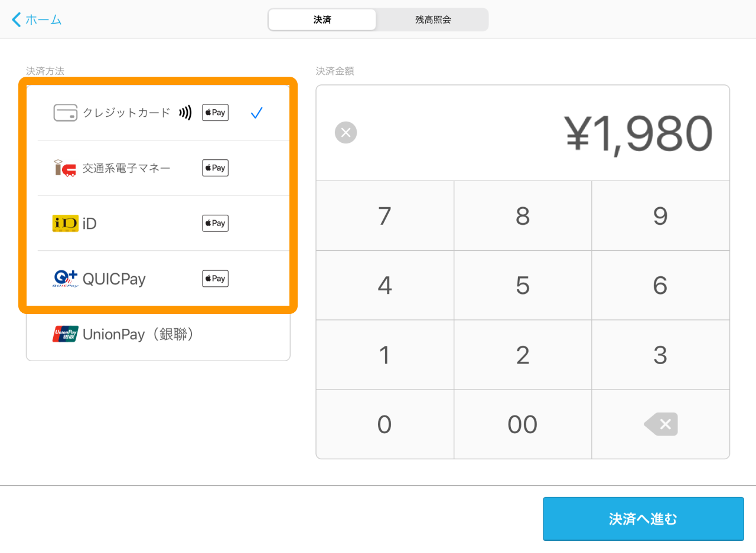Screen dimensions: 756x553
Task: Tap the number 5 key
Action: 523,285
